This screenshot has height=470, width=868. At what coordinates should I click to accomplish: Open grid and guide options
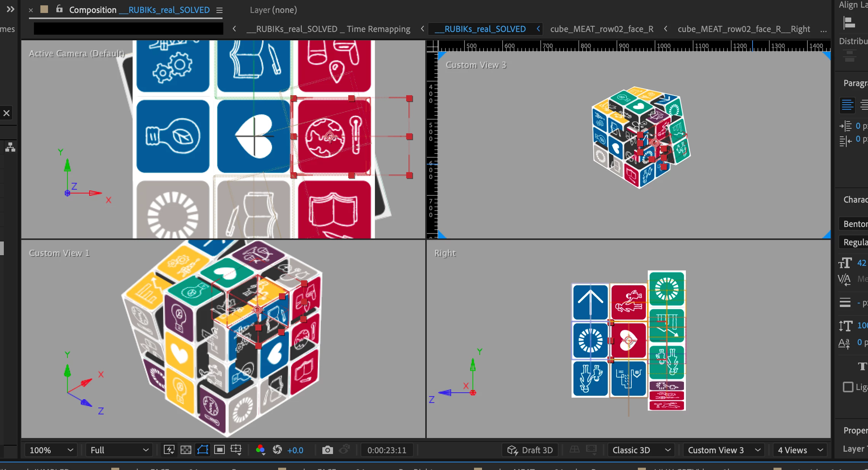pyautogui.click(x=236, y=450)
